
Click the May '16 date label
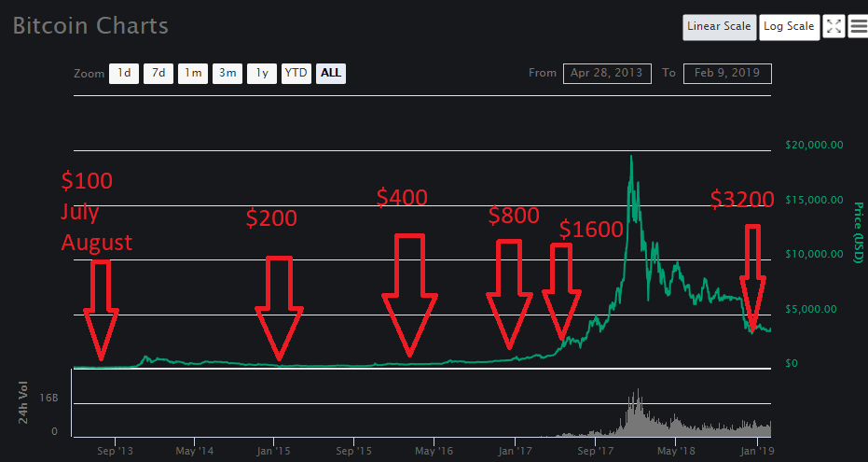(434, 451)
